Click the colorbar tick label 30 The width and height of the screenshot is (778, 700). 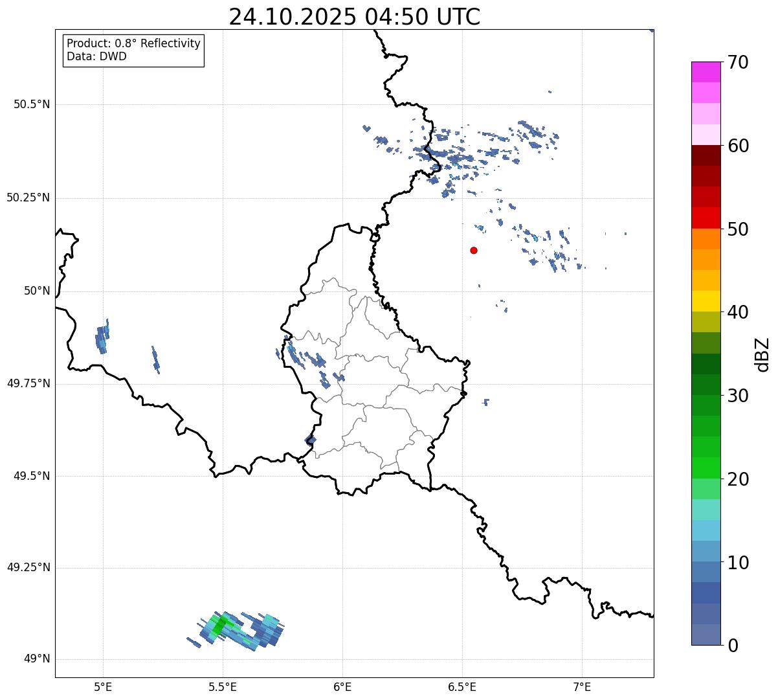[738, 396]
